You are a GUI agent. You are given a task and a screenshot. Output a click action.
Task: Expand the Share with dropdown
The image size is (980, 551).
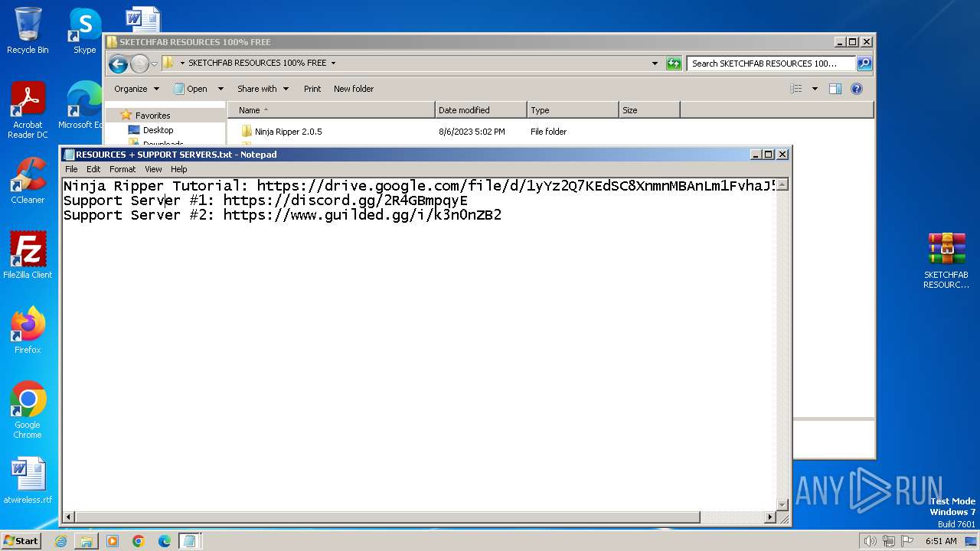click(x=263, y=89)
